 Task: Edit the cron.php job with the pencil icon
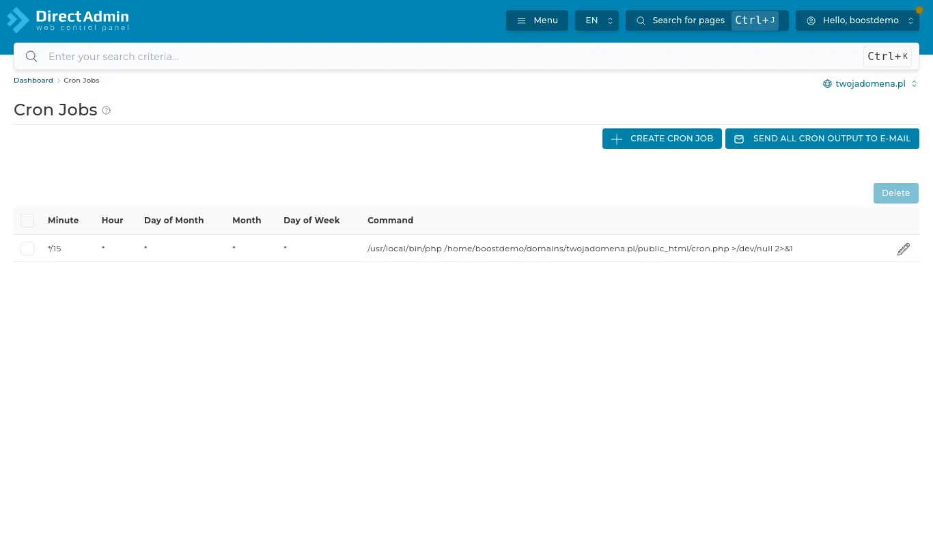click(904, 249)
